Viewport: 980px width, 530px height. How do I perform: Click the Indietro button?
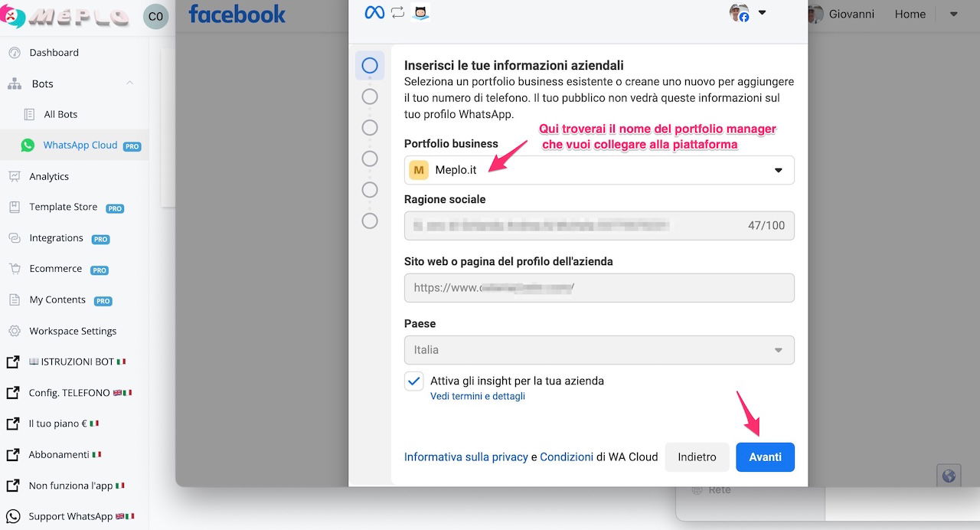pos(697,457)
